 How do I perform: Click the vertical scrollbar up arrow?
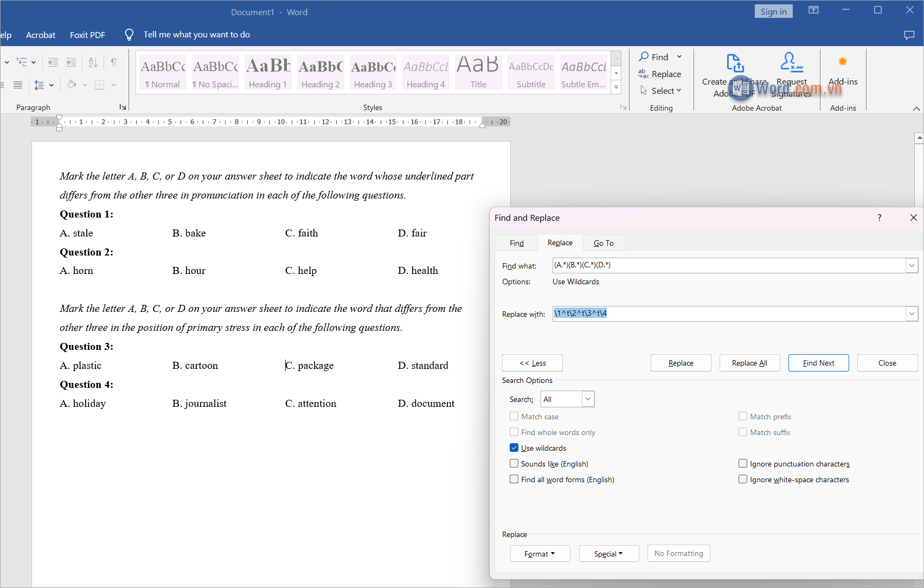click(919, 138)
